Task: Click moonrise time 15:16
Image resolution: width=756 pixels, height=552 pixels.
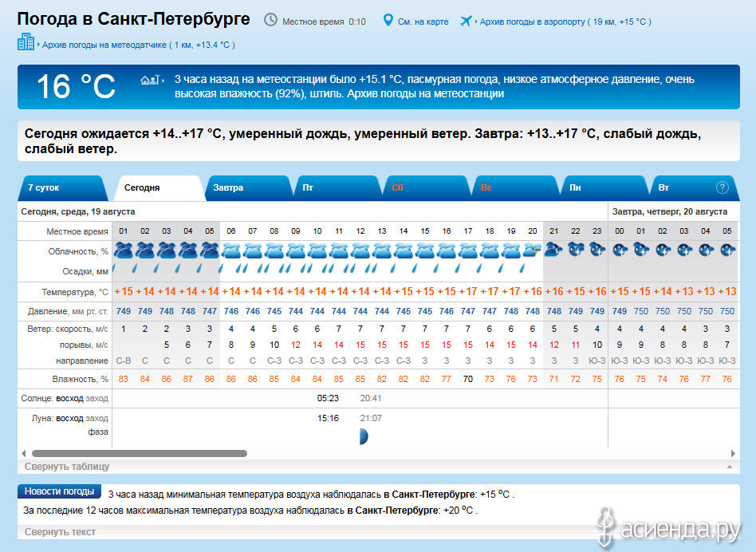Action: pyautogui.click(x=328, y=418)
